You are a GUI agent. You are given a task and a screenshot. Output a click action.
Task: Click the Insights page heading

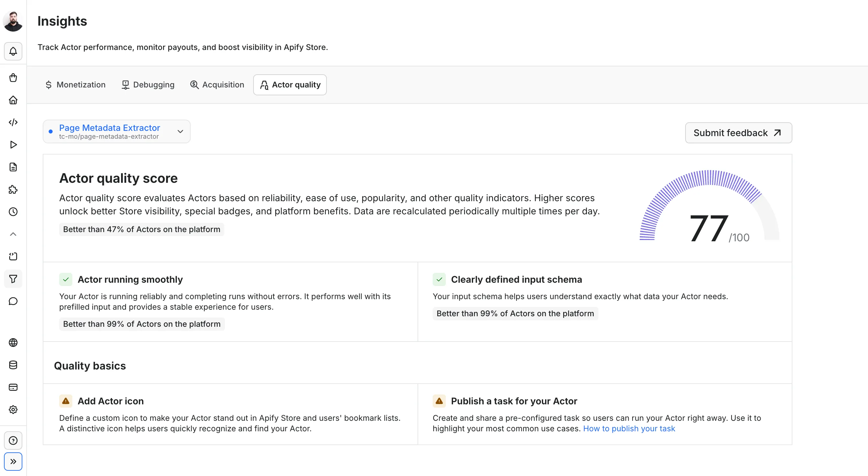(62, 21)
